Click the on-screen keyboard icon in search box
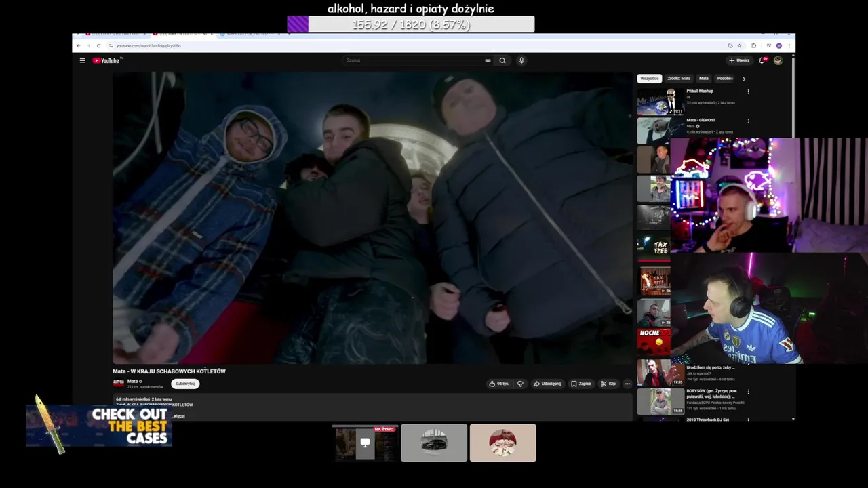 point(488,60)
